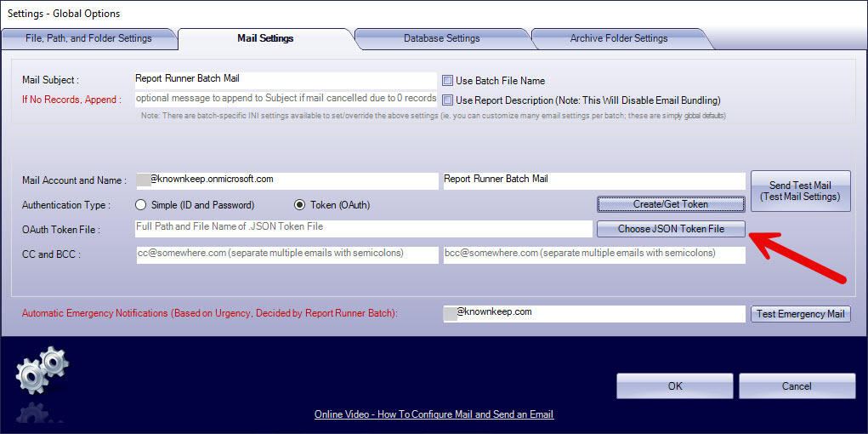Open the online video mail configuration link
The width and height of the screenshot is (868, 434).
434,414
